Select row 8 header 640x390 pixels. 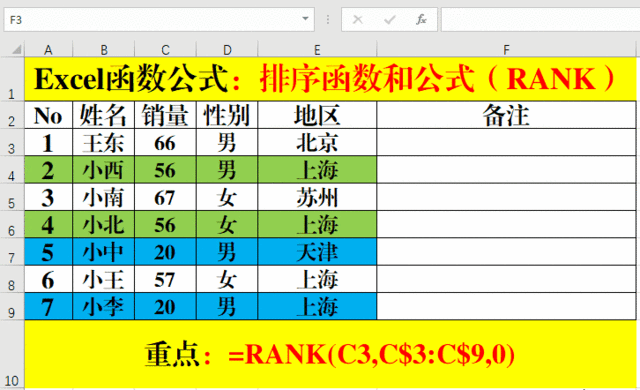[x=12, y=279]
